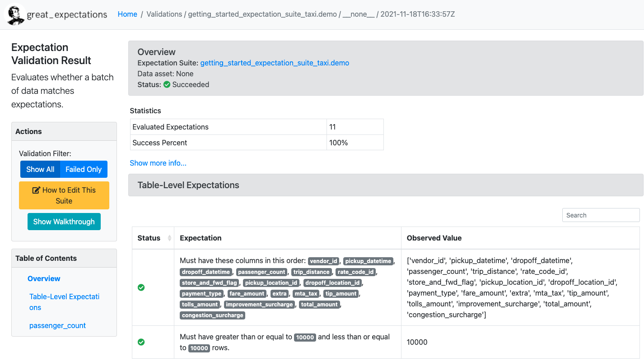Collapse the Table-Level Expectations section header
Screen dimensions: 644x361
(188, 185)
